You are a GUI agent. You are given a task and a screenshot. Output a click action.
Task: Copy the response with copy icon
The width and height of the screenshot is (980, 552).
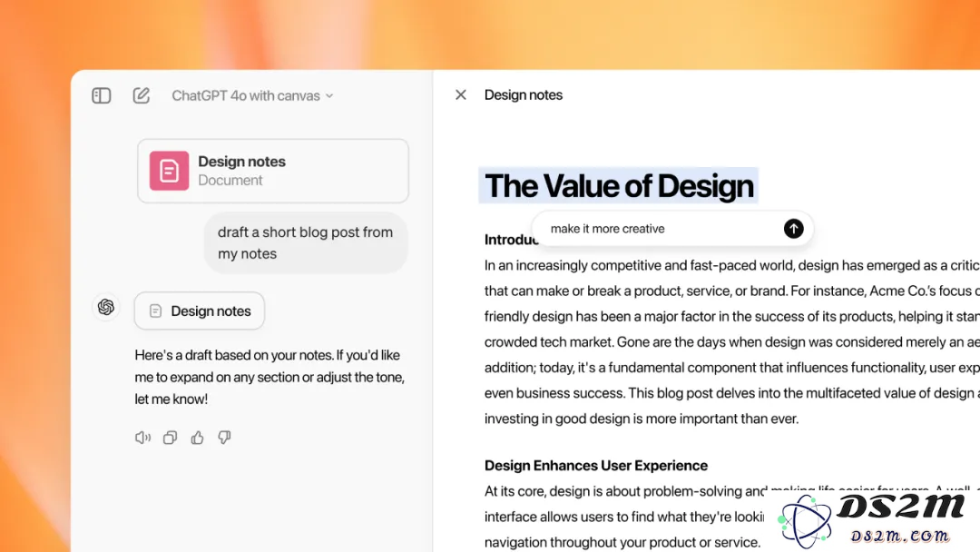tap(170, 438)
